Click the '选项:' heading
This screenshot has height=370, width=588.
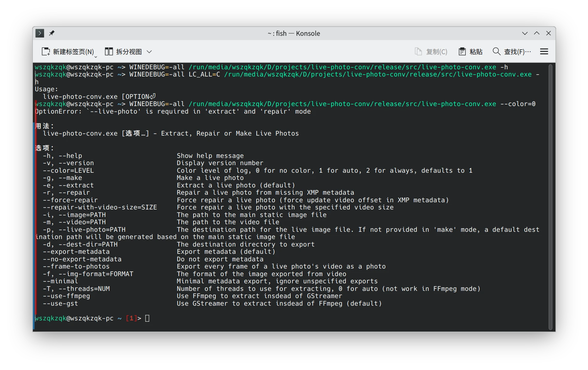tap(44, 148)
